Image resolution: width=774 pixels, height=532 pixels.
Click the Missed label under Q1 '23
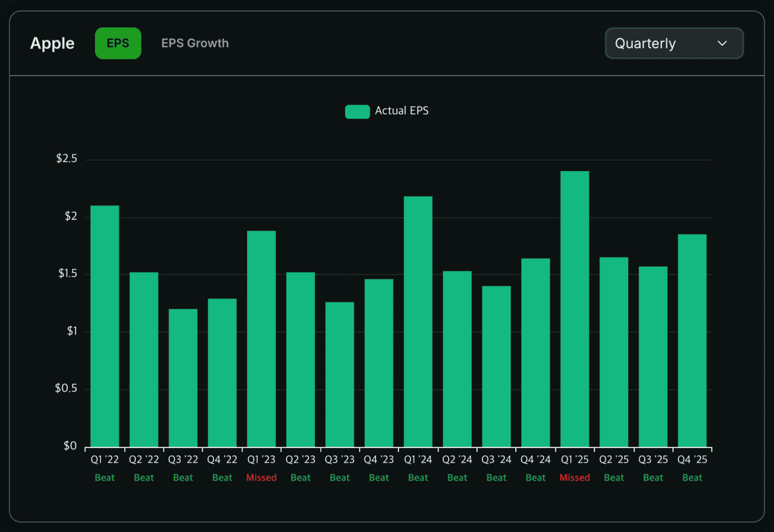pyautogui.click(x=261, y=477)
